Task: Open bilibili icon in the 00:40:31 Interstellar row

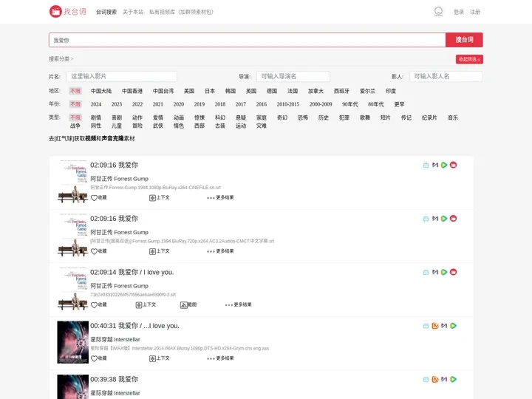Action: [426, 326]
